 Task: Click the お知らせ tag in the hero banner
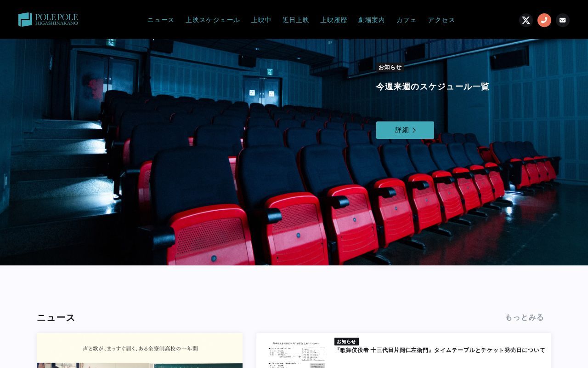pyautogui.click(x=390, y=67)
